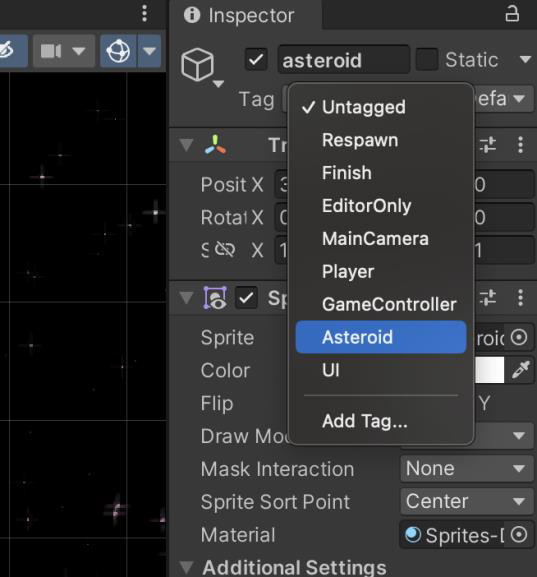Open the Transform component kebab menu
Screen dimensions: 537x577
click(x=520, y=145)
